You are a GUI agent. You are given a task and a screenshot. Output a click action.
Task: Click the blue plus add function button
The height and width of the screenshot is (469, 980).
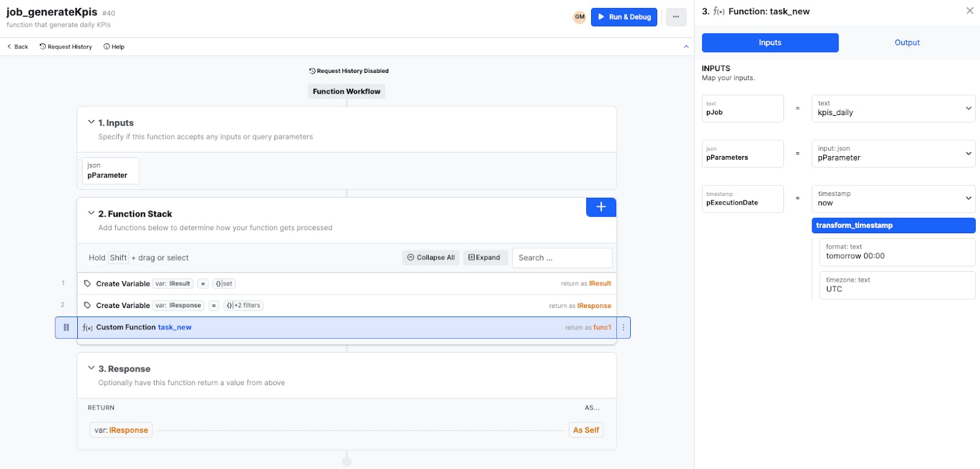pyautogui.click(x=601, y=207)
